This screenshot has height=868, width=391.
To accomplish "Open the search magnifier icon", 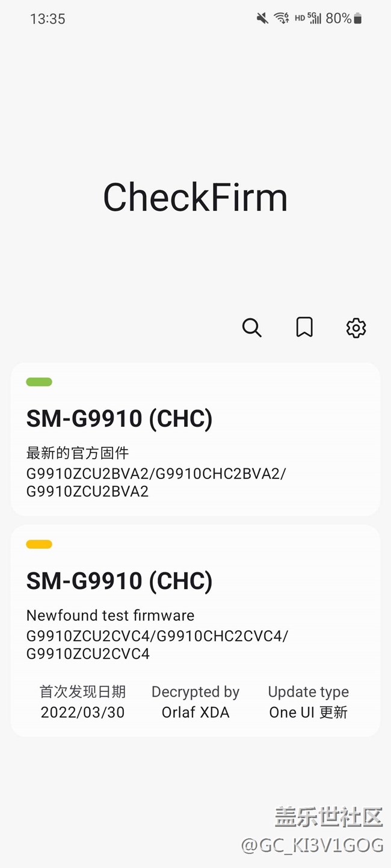I will click(x=251, y=328).
